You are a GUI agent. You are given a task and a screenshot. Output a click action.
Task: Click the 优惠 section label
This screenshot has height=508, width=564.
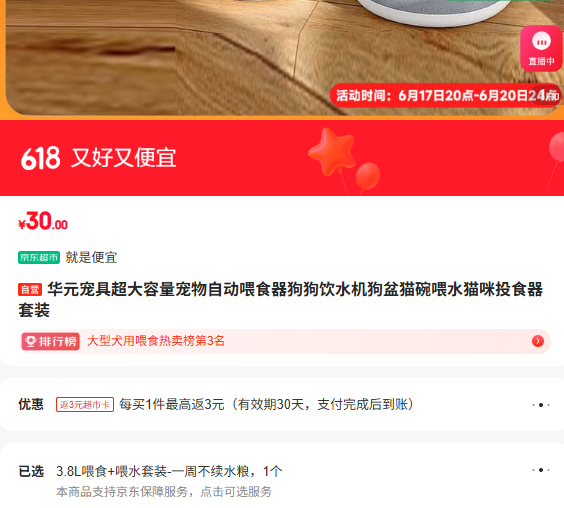pos(31,404)
